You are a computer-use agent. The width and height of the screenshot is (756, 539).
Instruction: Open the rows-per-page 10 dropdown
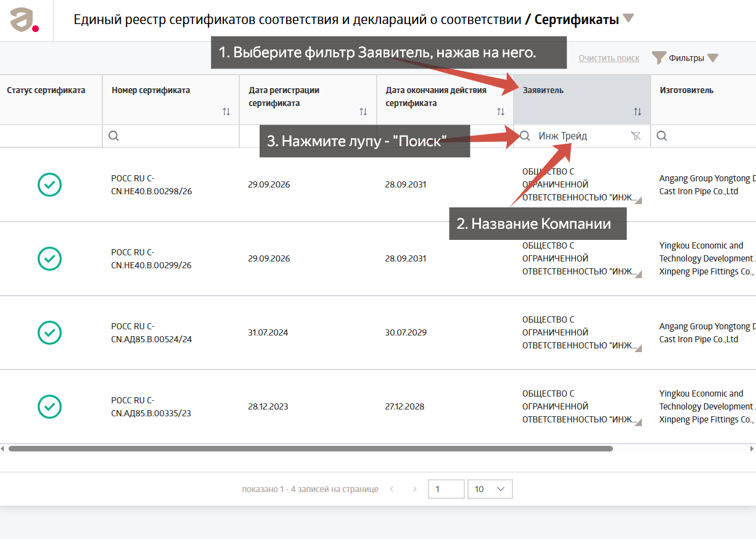pos(490,489)
